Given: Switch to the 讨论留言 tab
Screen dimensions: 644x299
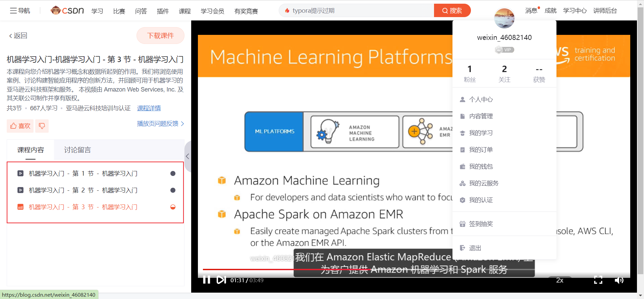Looking at the screenshot, I should pos(77,150).
